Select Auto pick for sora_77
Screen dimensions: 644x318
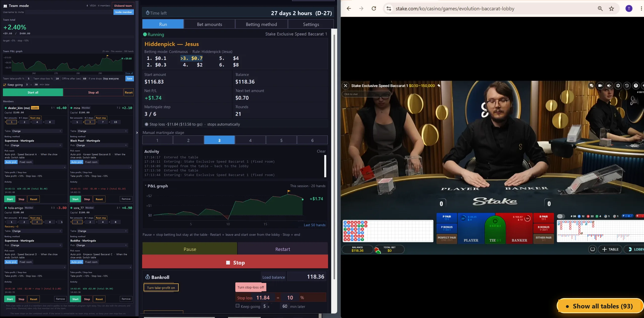click(x=77, y=262)
